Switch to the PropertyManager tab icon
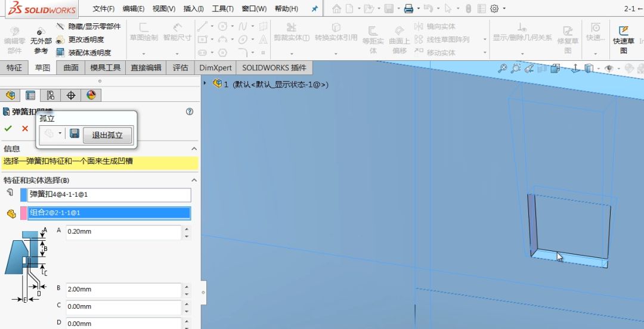Screen dimensions: 644x329 click(x=30, y=95)
